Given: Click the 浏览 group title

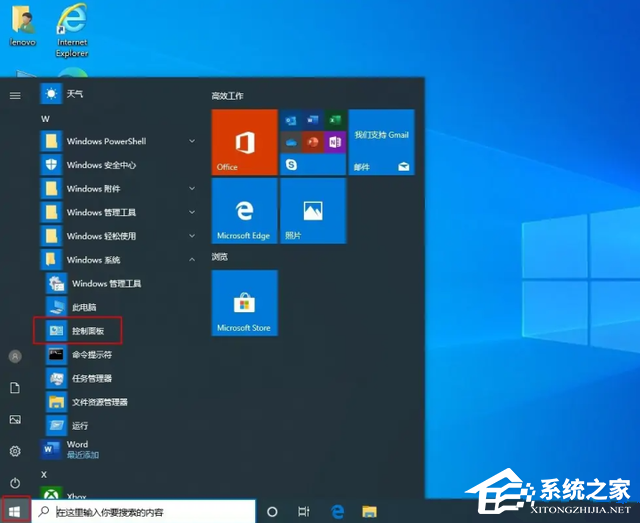Looking at the screenshot, I should tap(220, 257).
